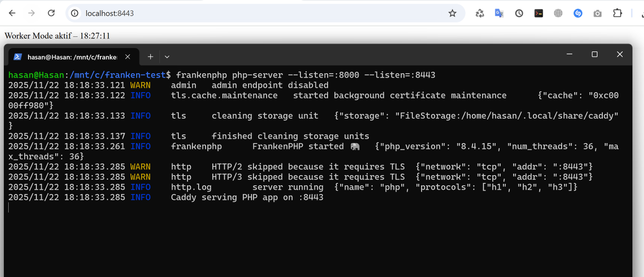Minimize the terminal window

[569, 54]
